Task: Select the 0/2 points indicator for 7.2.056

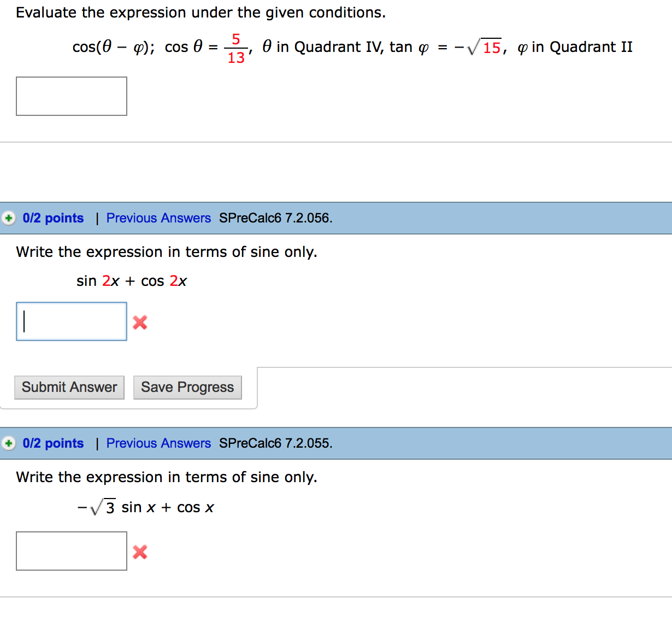Action: coord(53,218)
